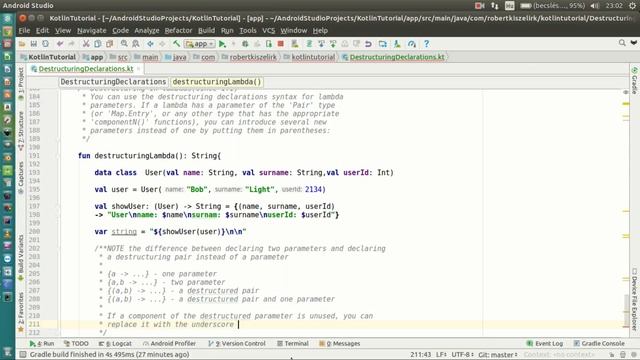The image size is (640, 360).
Task: Click the kotlintutorial breadcrumb folder
Action: point(309,57)
